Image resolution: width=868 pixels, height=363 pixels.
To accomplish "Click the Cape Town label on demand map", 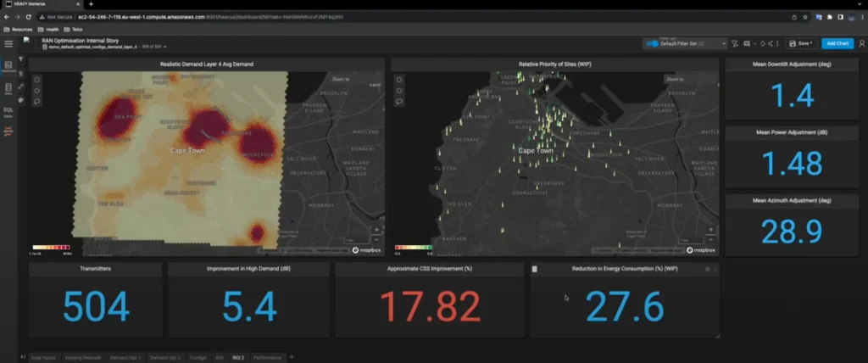I will 187,150.
